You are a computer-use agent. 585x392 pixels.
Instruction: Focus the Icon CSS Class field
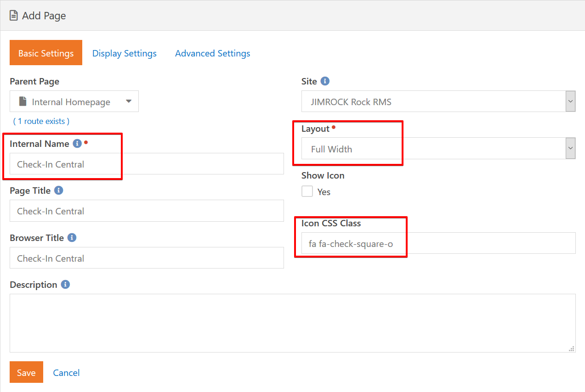[438, 243]
